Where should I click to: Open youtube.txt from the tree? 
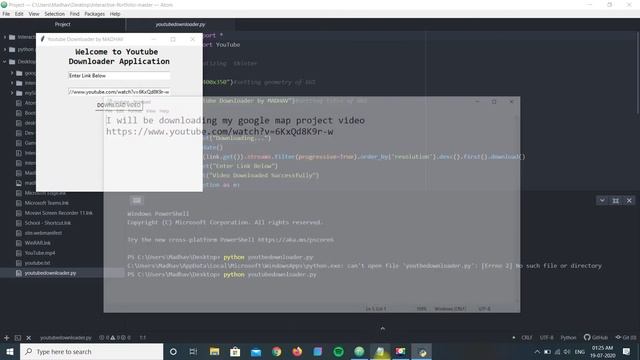coord(37,263)
